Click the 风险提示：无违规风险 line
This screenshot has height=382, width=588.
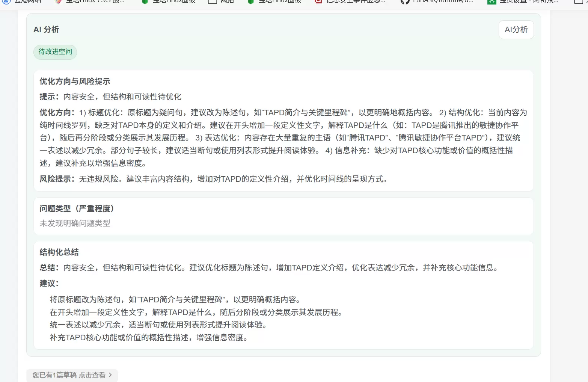tap(214, 179)
